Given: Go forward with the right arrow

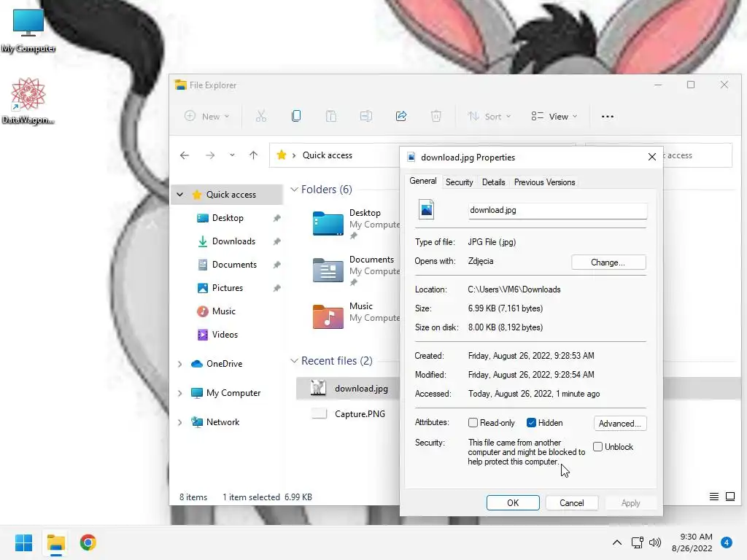Looking at the screenshot, I should (x=210, y=155).
